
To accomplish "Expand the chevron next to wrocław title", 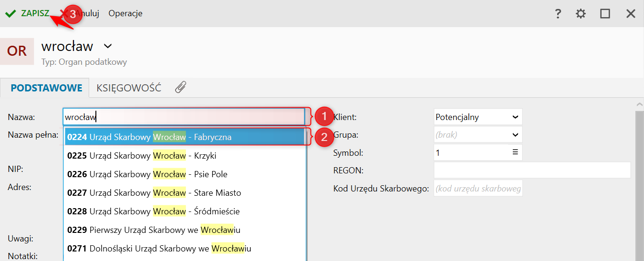I will [x=108, y=46].
